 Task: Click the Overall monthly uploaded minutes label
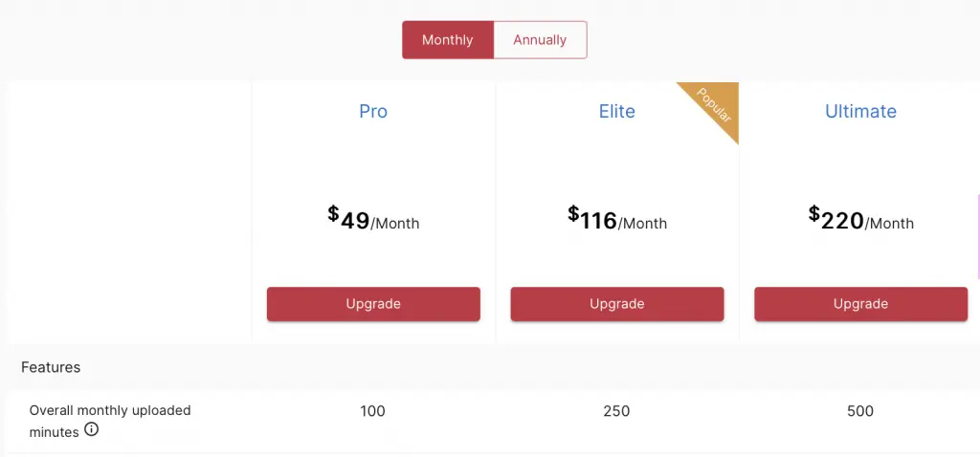109,411
